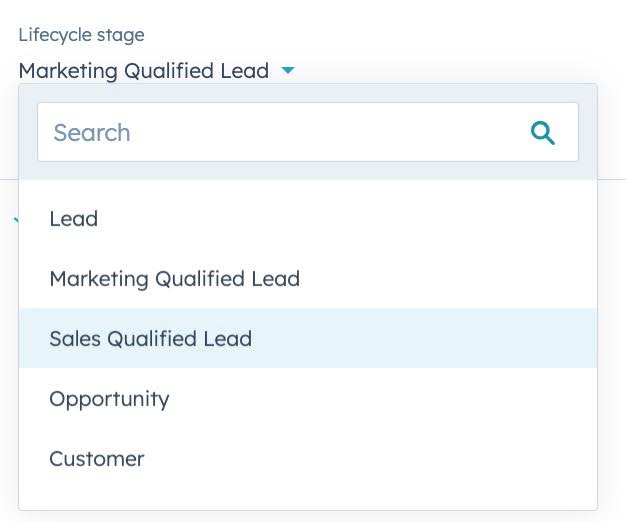Collapse the dropdown using the caret

[x=288, y=71]
